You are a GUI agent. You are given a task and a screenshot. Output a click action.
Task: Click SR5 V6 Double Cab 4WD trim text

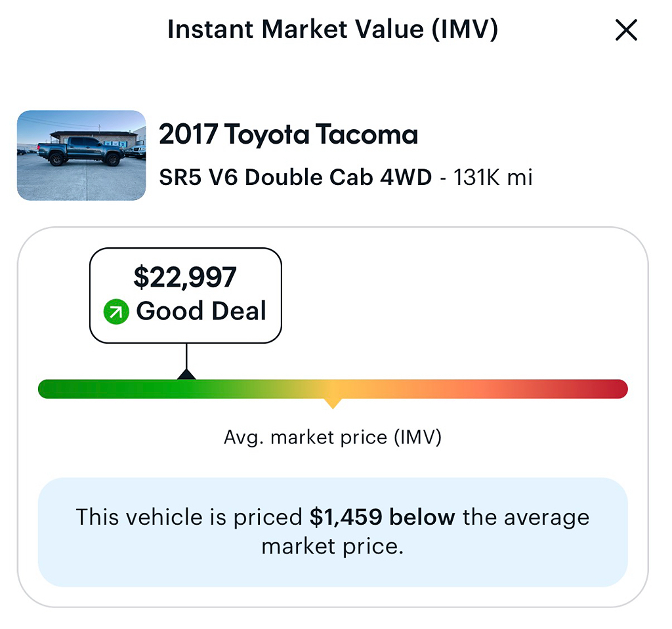click(295, 177)
